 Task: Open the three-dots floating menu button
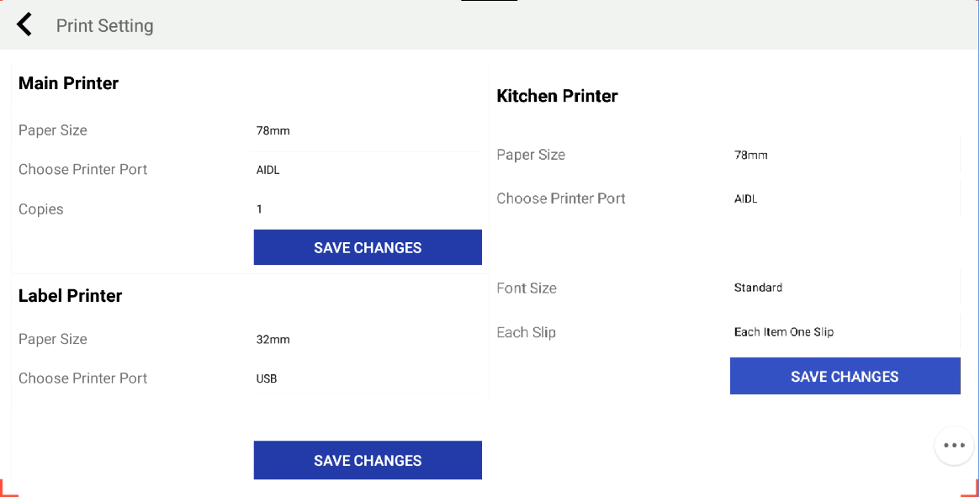pyautogui.click(x=953, y=446)
